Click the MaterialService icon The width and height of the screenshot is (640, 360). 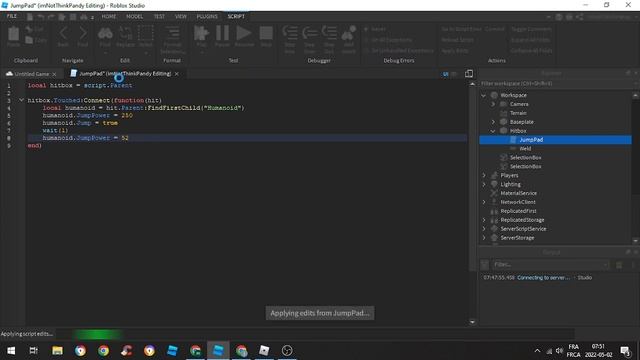coord(494,193)
